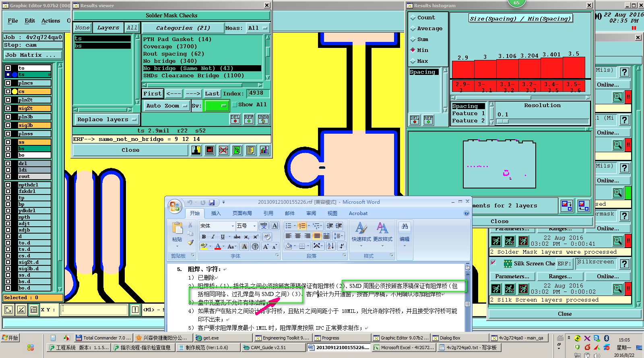Open the Actions menu
Image resolution: width=644 pixels, height=358 pixels.
[51, 21]
